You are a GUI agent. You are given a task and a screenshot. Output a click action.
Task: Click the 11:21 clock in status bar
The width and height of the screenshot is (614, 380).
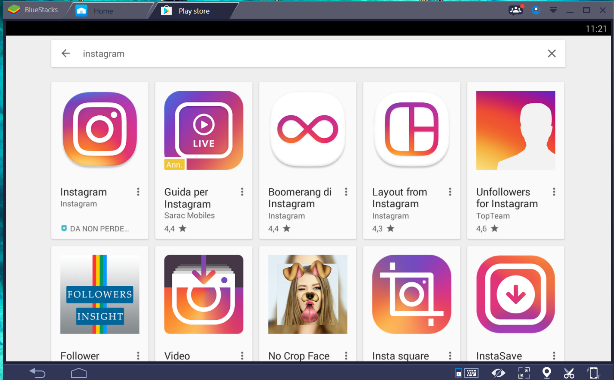coord(596,29)
